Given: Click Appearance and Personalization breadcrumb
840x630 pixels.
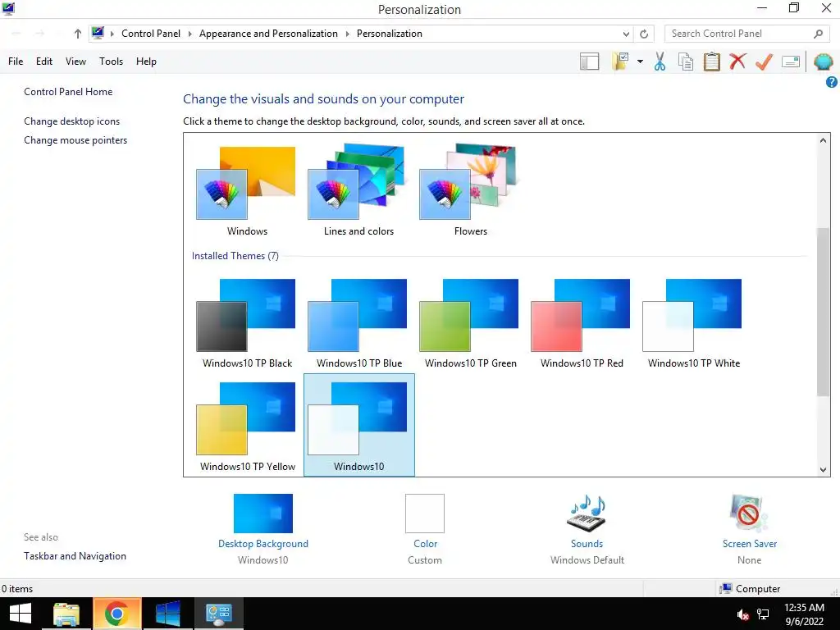Looking at the screenshot, I should coord(268,34).
